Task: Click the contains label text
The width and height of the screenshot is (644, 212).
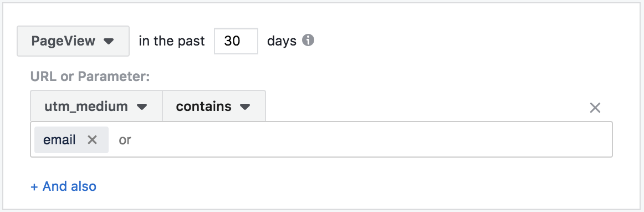Action: pos(204,107)
